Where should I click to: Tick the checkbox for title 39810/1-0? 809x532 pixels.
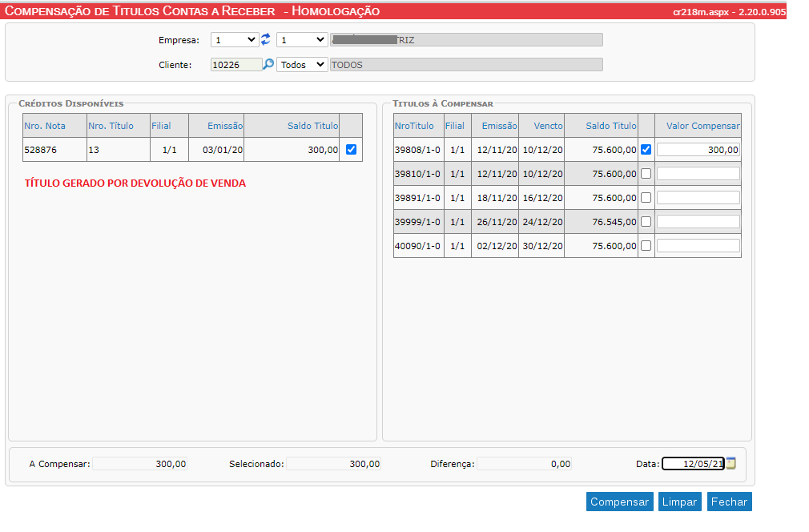[x=646, y=174]
